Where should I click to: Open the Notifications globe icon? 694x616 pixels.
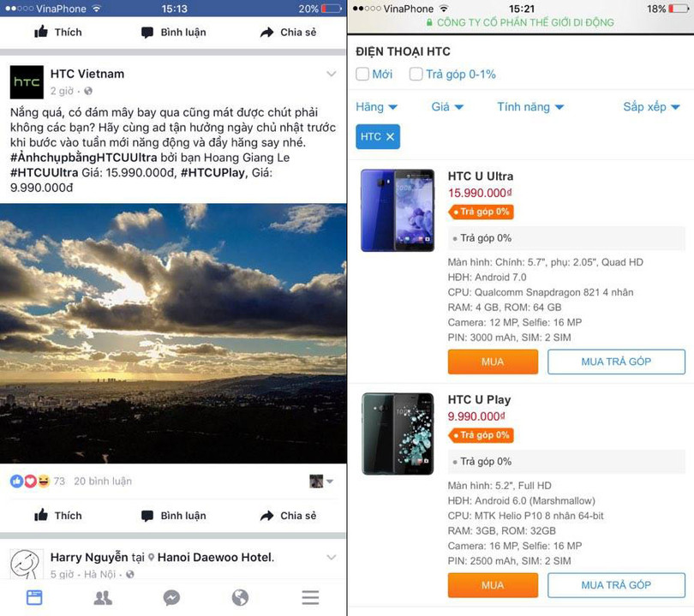pyautogui.click(x=241, y=597)
